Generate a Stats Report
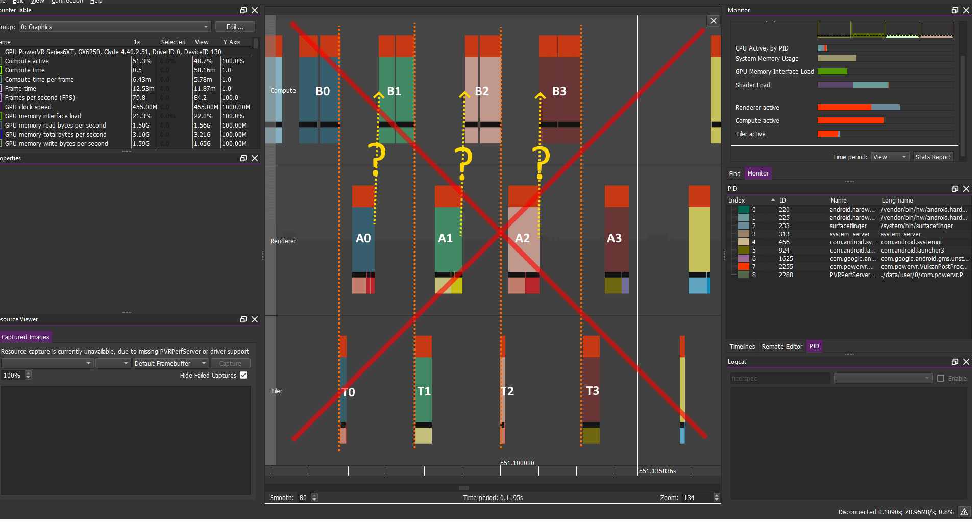 pos(933,157)
